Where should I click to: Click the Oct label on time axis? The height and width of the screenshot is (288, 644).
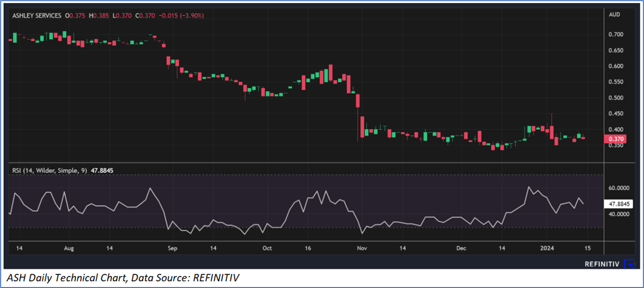pos(267,249)
